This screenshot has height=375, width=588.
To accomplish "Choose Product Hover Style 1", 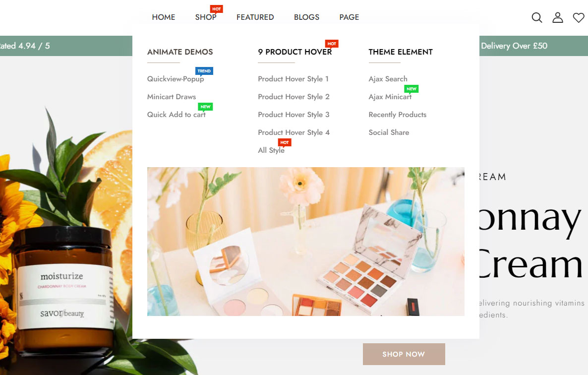I will click(293, 79).
